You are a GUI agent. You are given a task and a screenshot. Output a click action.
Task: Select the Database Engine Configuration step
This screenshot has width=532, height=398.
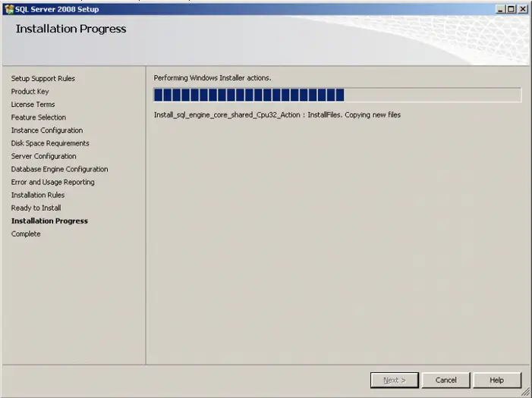click(60, 169)
